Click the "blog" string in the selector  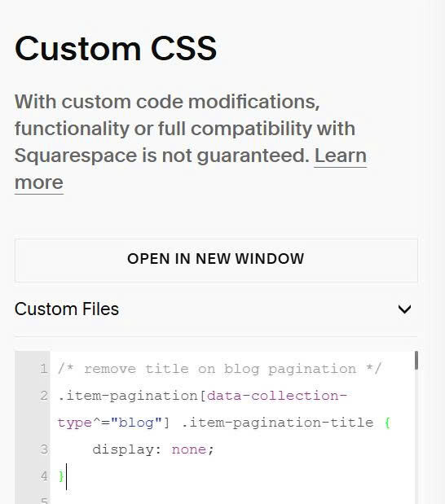(136, 423)
